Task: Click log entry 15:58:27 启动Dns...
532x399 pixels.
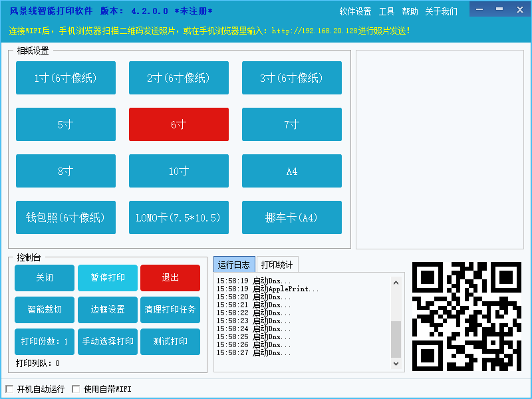Action: point(254,353)
